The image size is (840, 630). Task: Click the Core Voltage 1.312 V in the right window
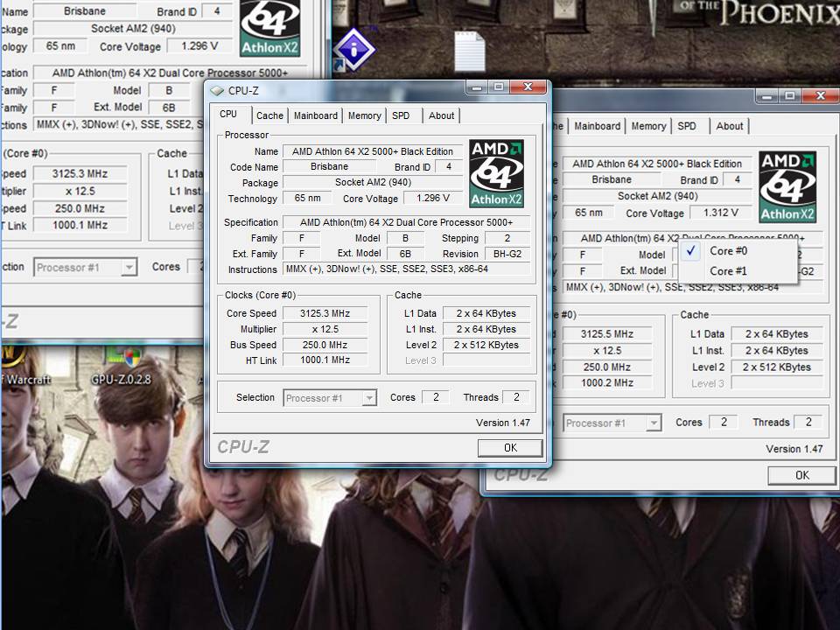(720, 213)
